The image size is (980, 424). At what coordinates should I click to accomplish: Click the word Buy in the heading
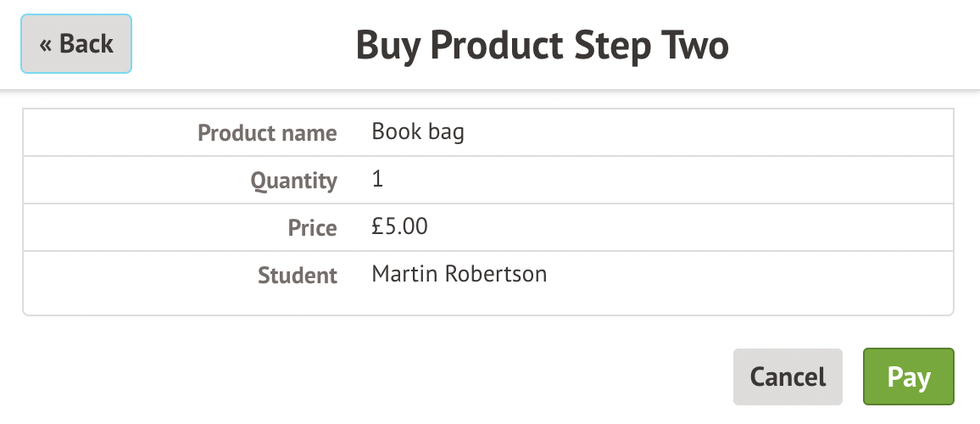[x=385, y=45]
